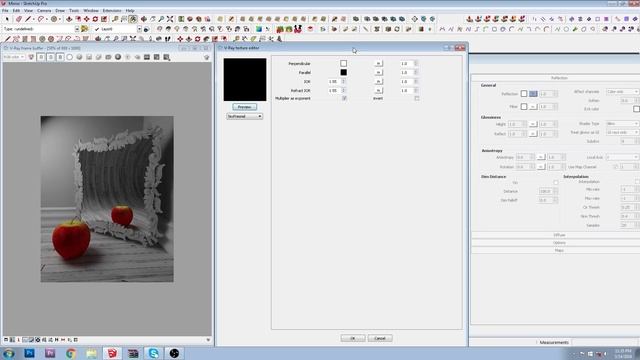Select the arrow Select tool in SketchUp toolbar
640x360 pixels.
(x=7, y=19)
